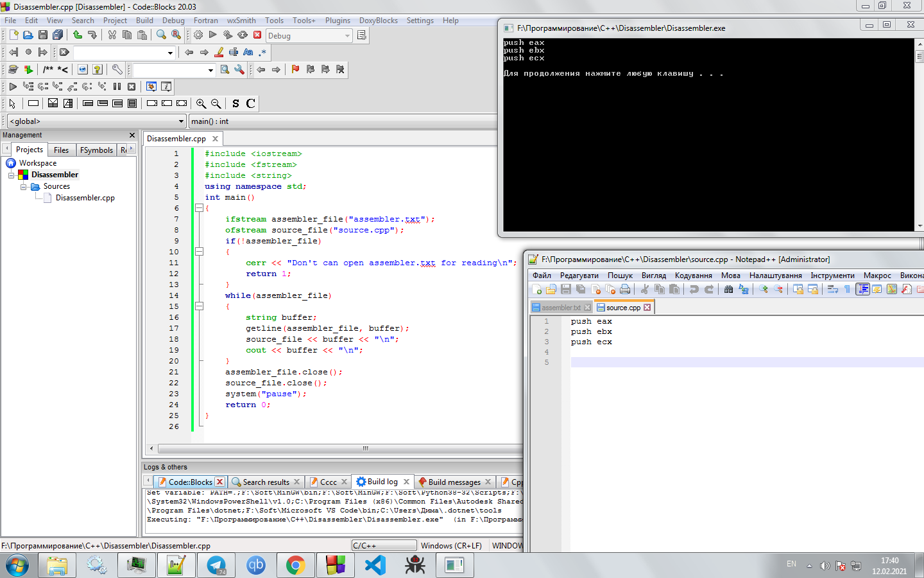
Task: Toggle the selected text only search option
Action: pos(234,52)
